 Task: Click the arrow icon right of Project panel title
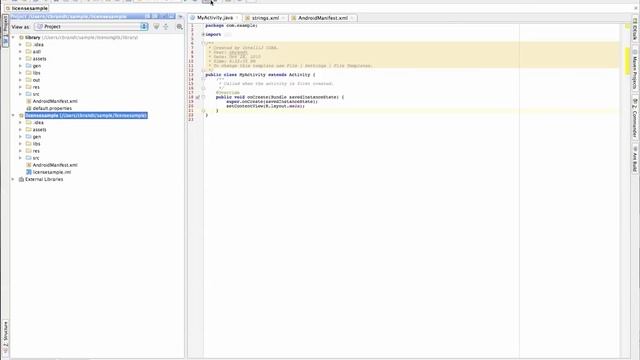[x=180, y=17]
